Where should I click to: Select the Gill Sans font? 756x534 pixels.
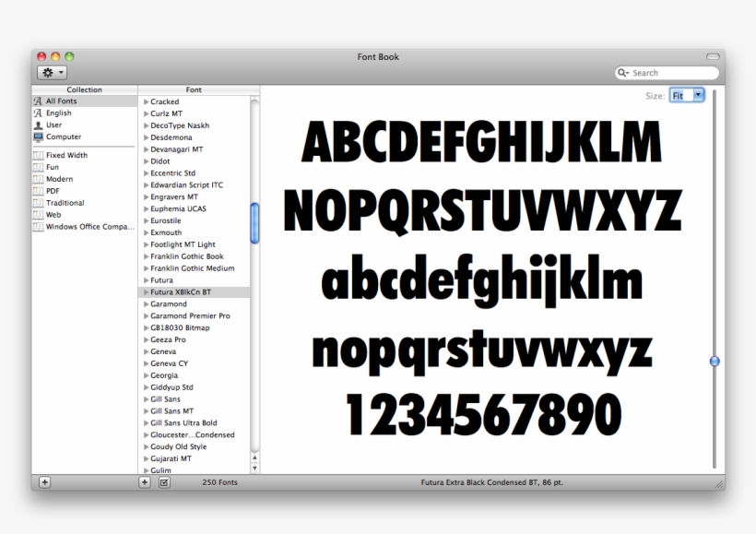click(x=165, y=399)
